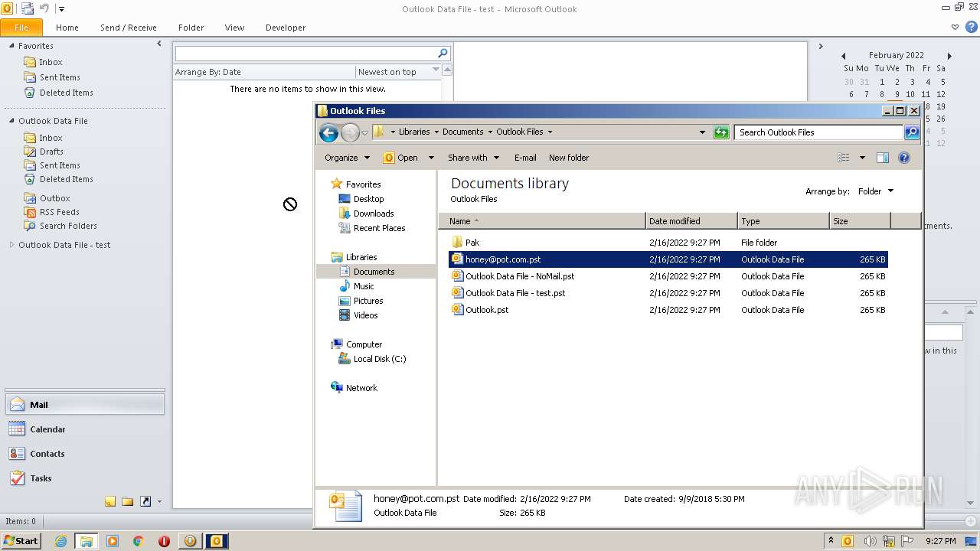
Task: Click in the Search Outlook Files field
Action: (x=818, y=132)
